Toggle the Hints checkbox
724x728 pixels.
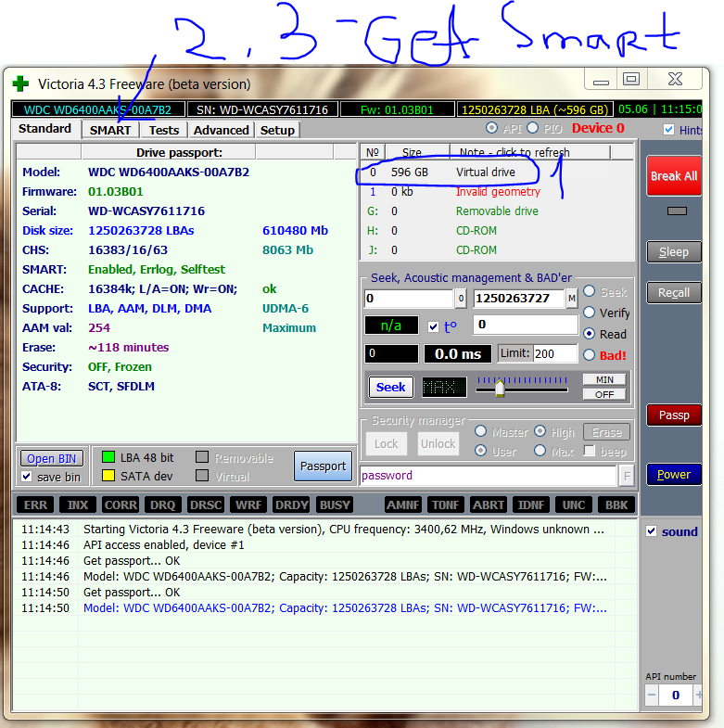tap(668, 130)
